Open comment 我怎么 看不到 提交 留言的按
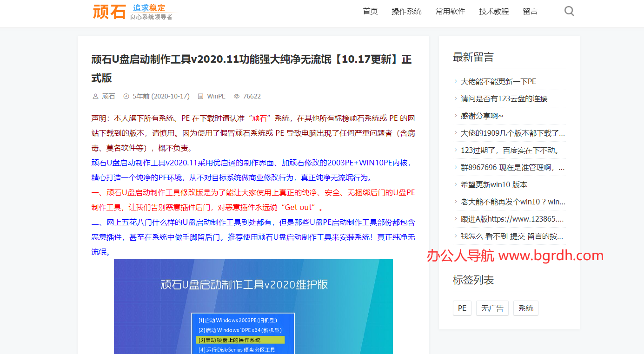 (512, 236)
